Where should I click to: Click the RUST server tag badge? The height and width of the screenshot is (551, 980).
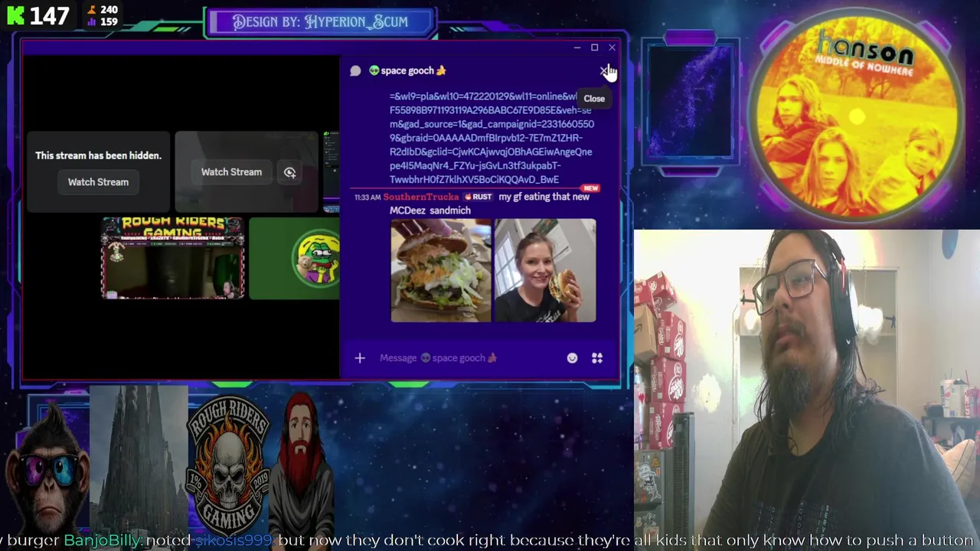pos(479,197)
